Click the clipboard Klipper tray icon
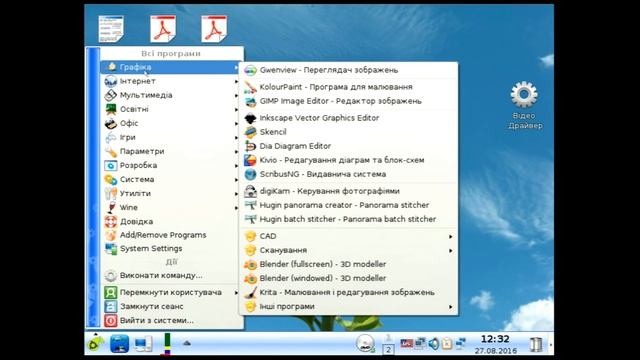This screenshot has width=640, height=360. [x=447, y=344]
